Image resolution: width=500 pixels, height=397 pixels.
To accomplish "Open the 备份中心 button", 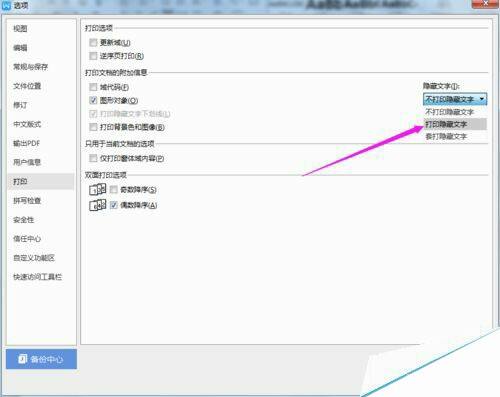I will (x=41, y=359).
